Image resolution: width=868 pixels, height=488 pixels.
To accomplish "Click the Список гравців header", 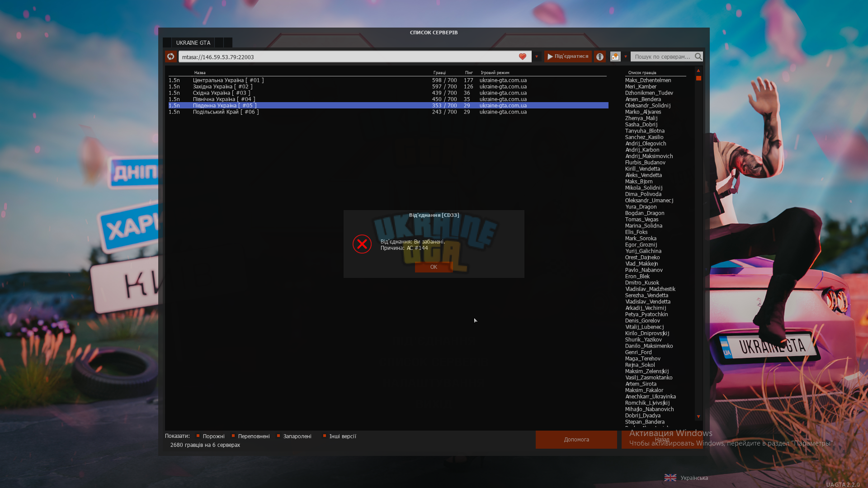I will pyautogui.click(x=642, y=73).
